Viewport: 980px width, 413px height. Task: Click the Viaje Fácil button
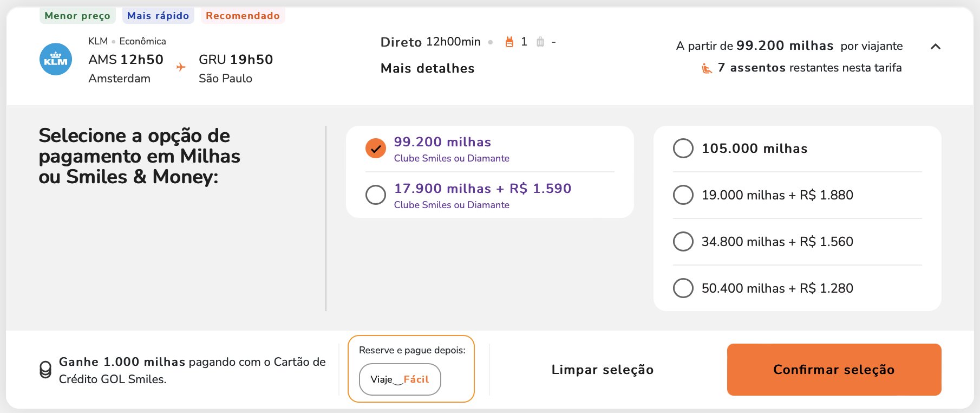pos(400,379)
